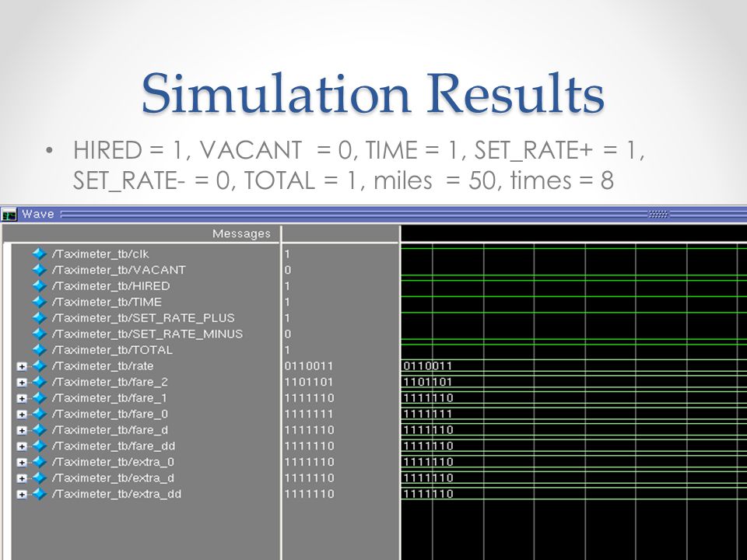The image size is (747, 560).
Task: Click fare_0 value 1111111 in values column
Action: tap(309, 414)
